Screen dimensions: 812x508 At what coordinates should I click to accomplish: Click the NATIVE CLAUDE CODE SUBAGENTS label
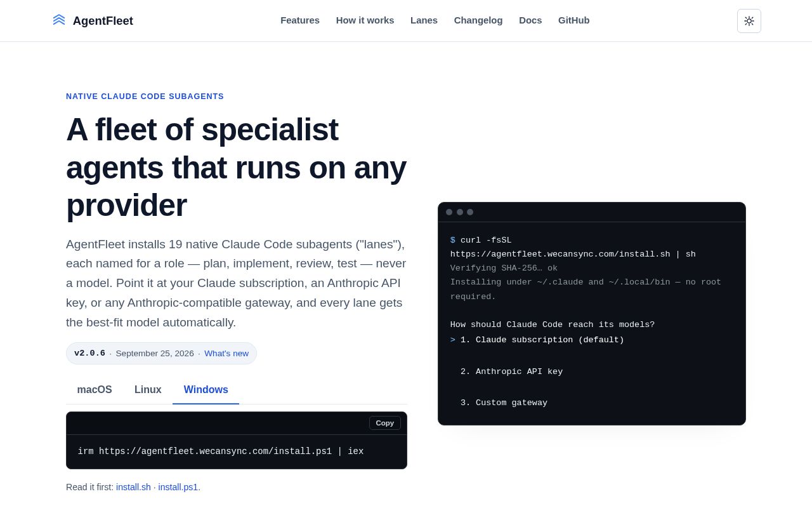point(145,97)
